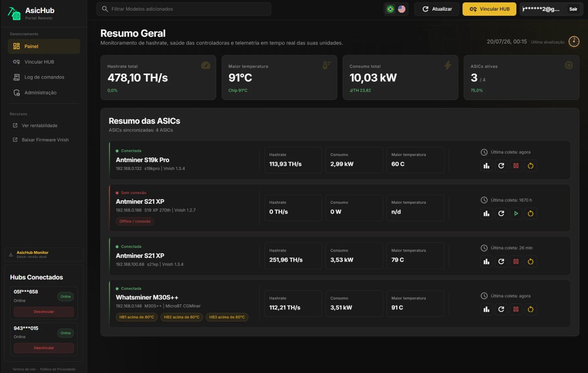This screenshot has height=373, width=588.
Task: Click the Última coleta: 1670 h text
Action: coord(511,200)
